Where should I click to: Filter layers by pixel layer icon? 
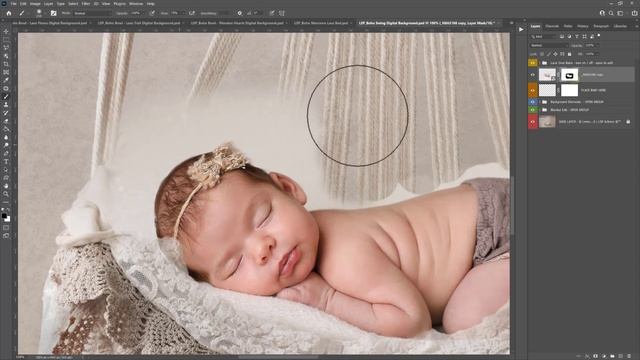point(562,37)
